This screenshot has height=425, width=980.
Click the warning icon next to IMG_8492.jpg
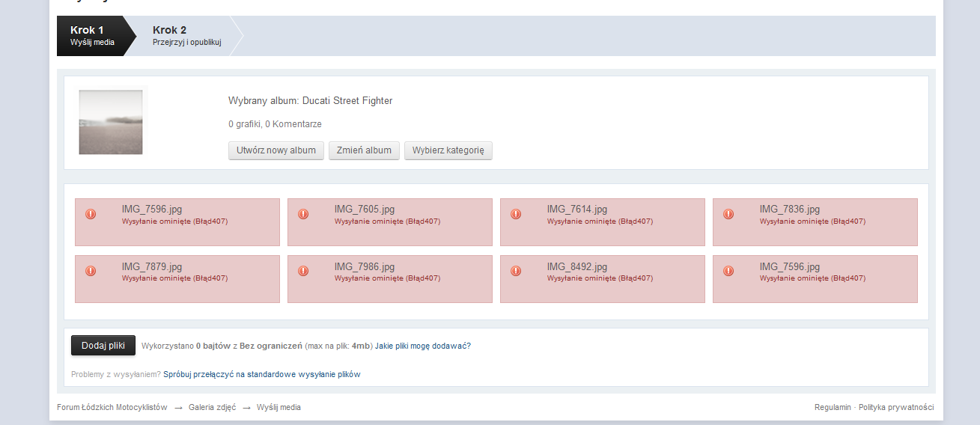click(x=516, y=271)
